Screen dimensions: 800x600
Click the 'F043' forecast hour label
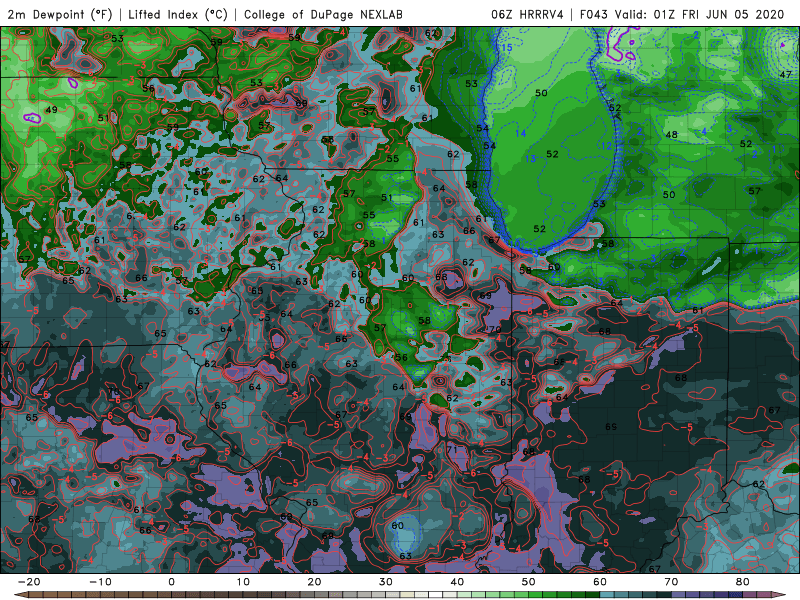click(595, 14)
